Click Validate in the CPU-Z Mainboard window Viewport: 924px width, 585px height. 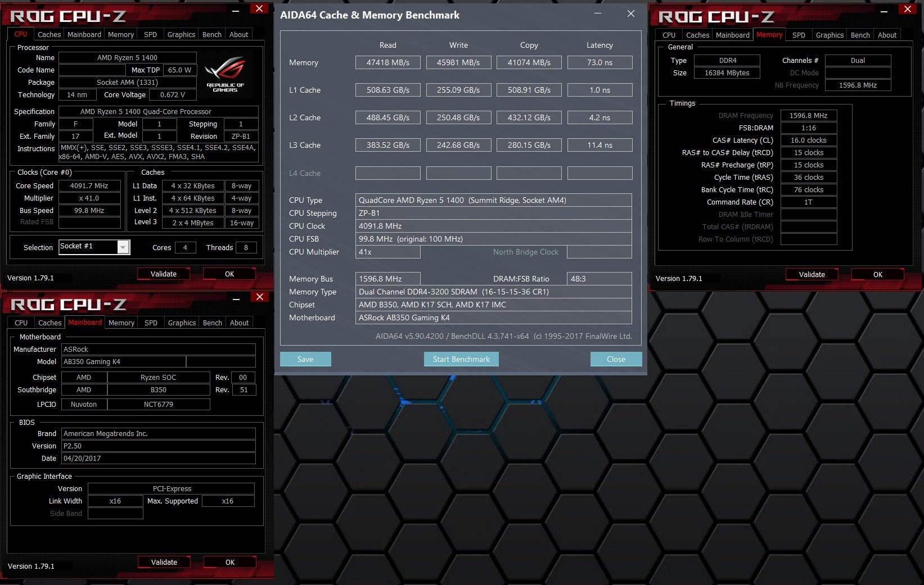pyautogui.click(x=164, y=563)
